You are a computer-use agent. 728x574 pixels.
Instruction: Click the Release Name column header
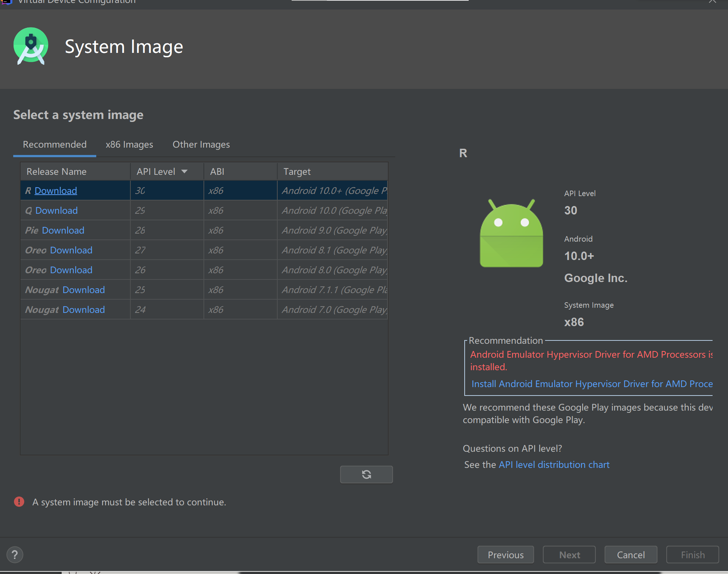75,172
